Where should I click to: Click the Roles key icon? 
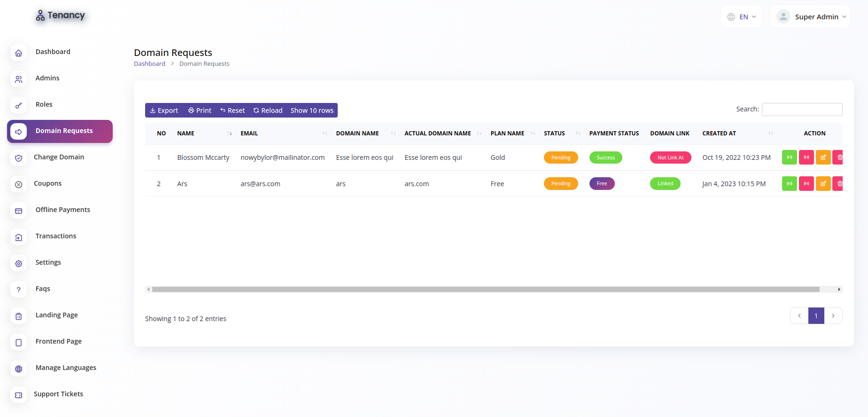point(18,106)
